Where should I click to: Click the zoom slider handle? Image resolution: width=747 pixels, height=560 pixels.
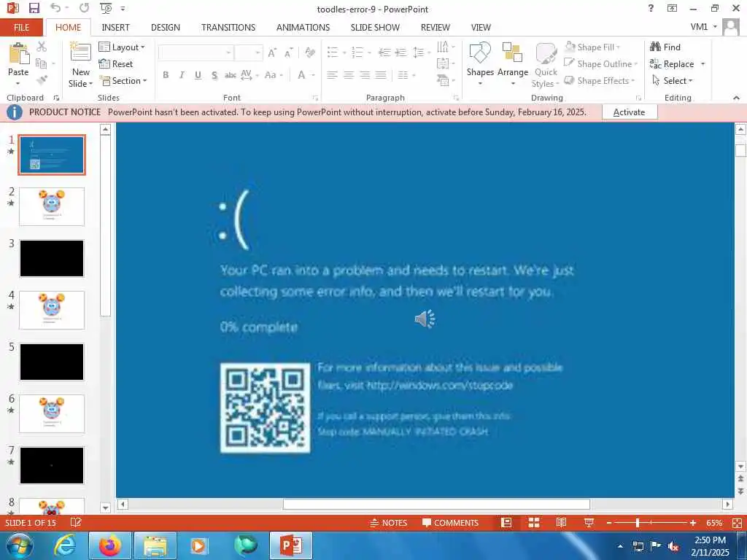638,523
